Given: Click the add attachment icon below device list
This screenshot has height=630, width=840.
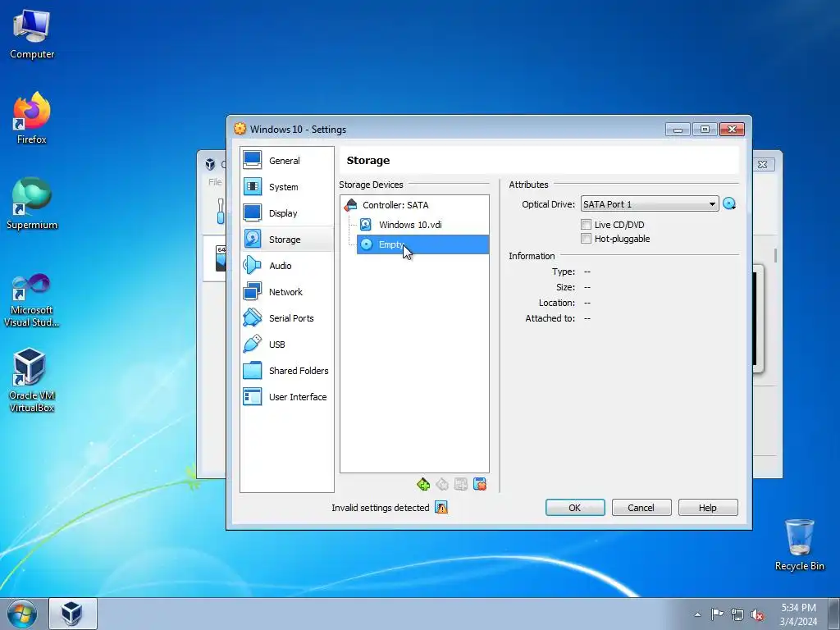Looking at the screenshot, I should [461, 484].
